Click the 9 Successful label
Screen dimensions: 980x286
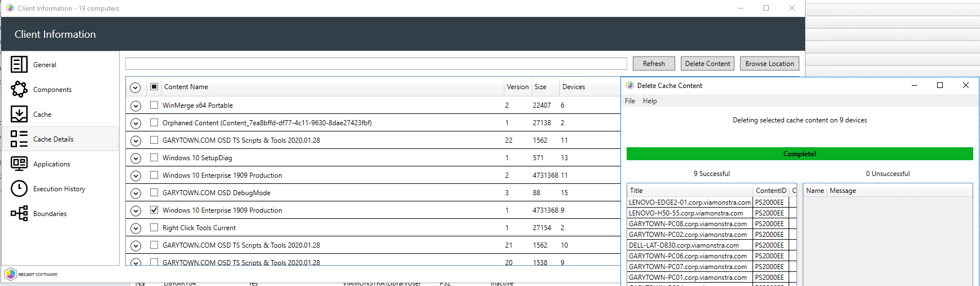(711, 174)
